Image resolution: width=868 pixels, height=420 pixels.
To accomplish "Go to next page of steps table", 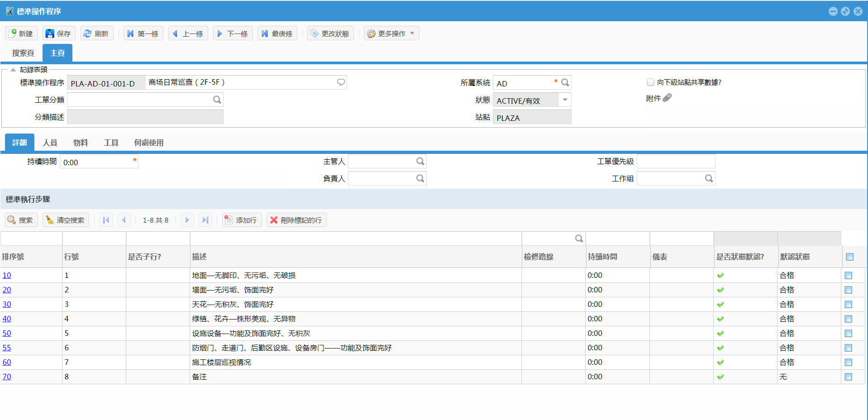I will 187,220.
